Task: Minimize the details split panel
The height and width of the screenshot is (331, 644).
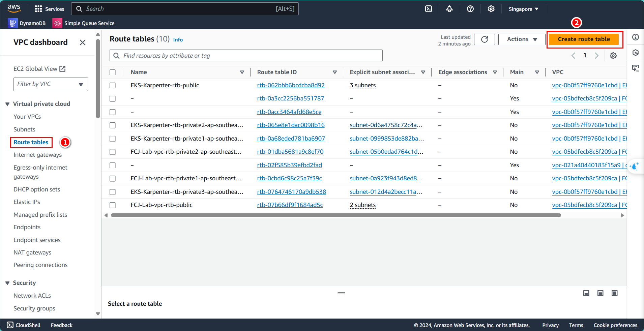Action: pyautogui.click(x=586, y=293)
